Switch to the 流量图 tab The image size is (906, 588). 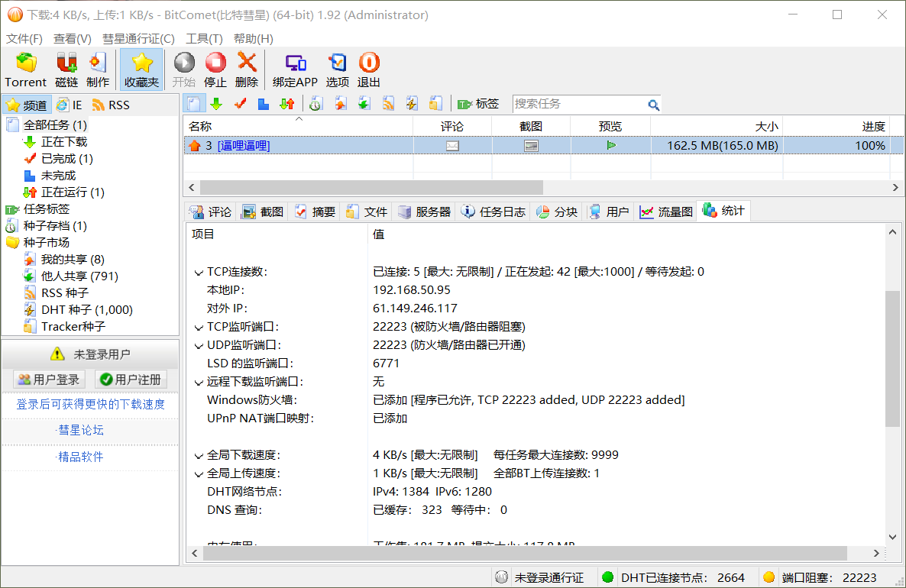(x=666, y=212)
